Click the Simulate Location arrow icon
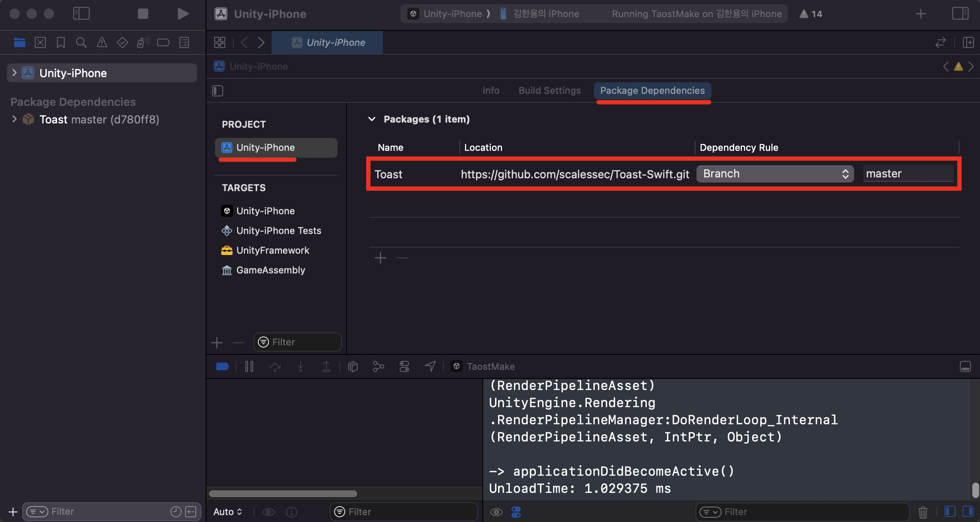The height and width of the screenshot is (522, 980). pos(430,366)
